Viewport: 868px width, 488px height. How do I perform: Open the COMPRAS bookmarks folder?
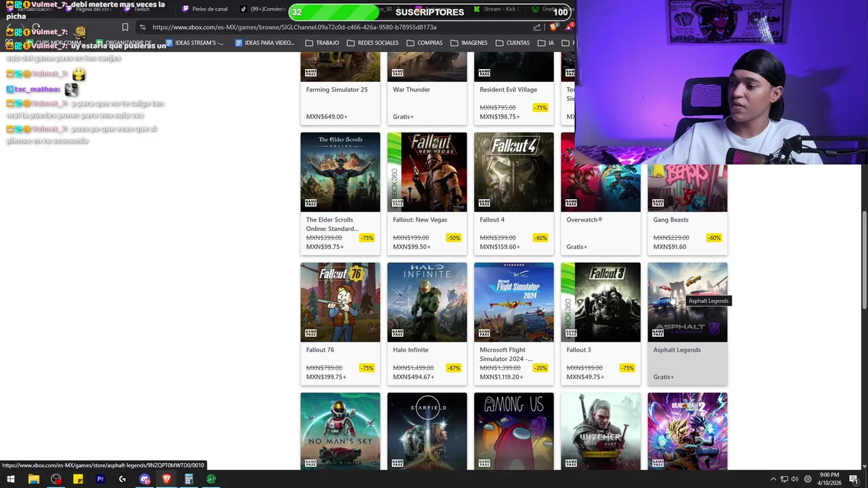tap(425, 43)
